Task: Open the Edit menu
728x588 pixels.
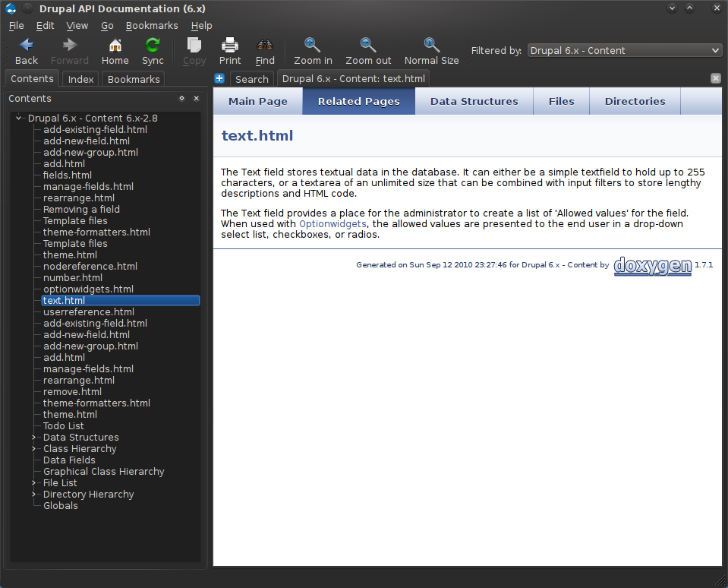Action: click(x=45, y=26)
